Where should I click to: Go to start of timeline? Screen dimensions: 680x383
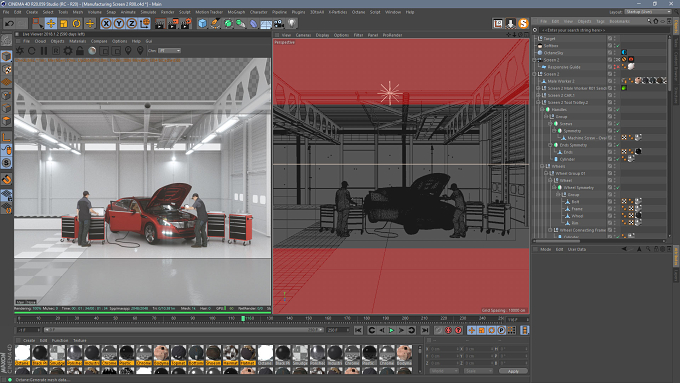[358, 331]
